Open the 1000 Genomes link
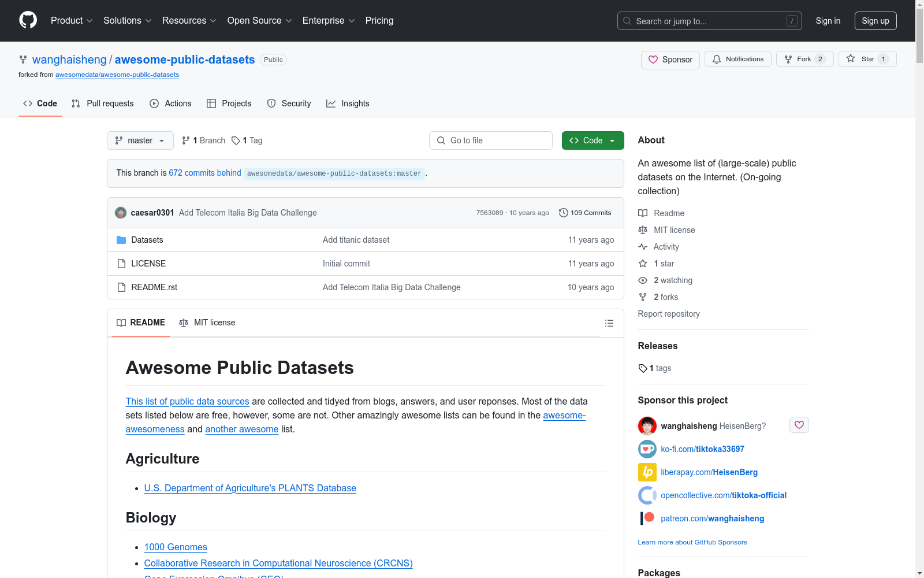Image resolution: width=924 pixels, height=578 pixels. pos(176,547)
